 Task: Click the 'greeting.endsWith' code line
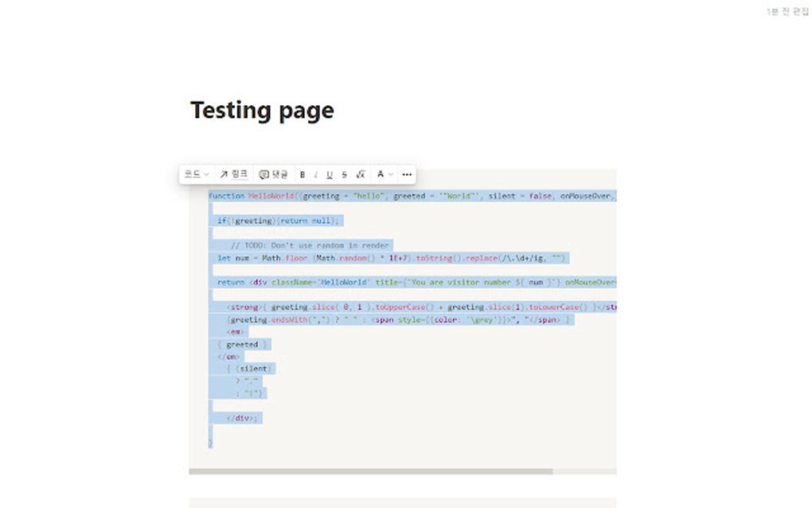[x=400, y=320]
